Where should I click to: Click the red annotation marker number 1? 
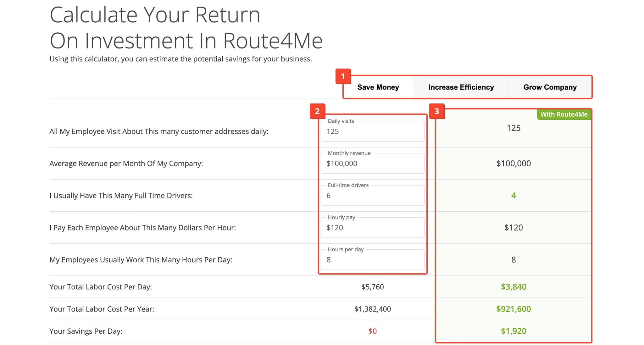click(x=343, y=76)
